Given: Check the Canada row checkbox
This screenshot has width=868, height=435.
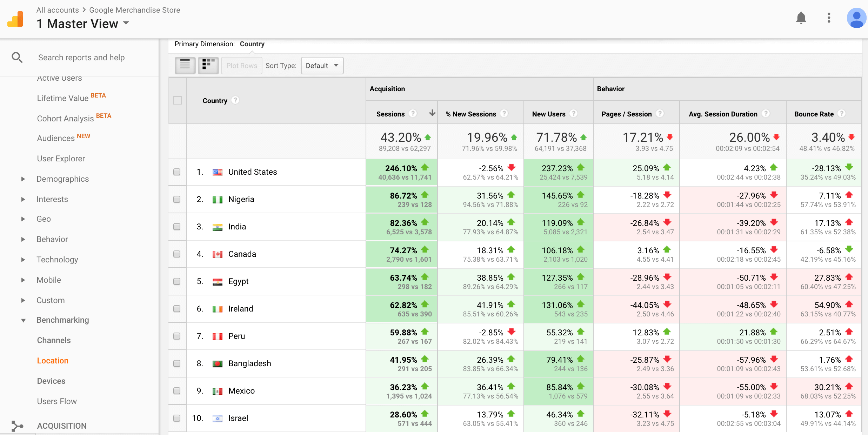Looking at the screenshot, I should click(x=177, y=254).
